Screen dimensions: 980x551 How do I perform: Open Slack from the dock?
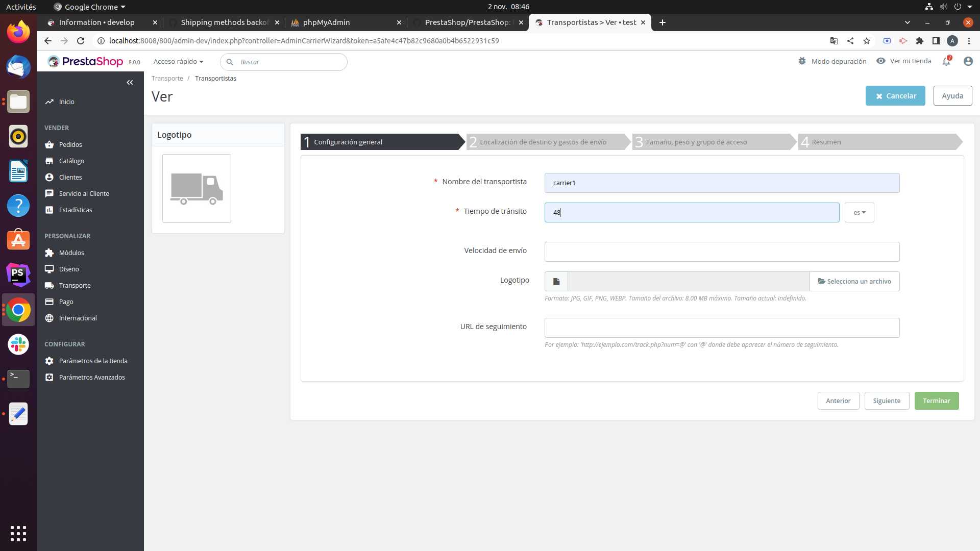pos(18,344)
